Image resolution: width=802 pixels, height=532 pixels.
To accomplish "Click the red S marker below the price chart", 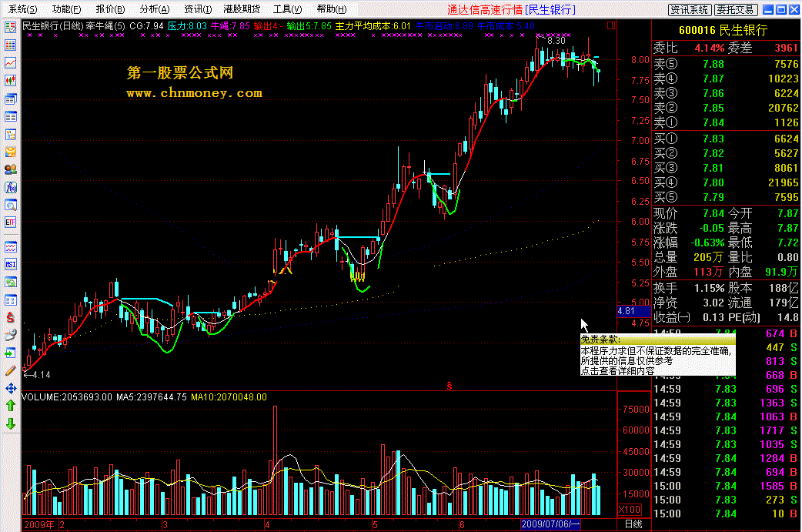I will coord(449,386).
